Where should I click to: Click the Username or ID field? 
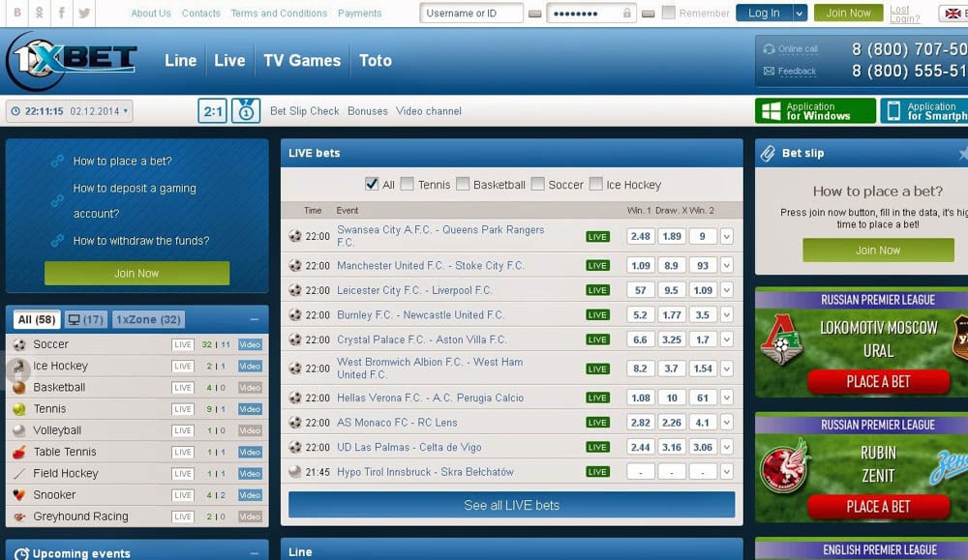point(471,13)
